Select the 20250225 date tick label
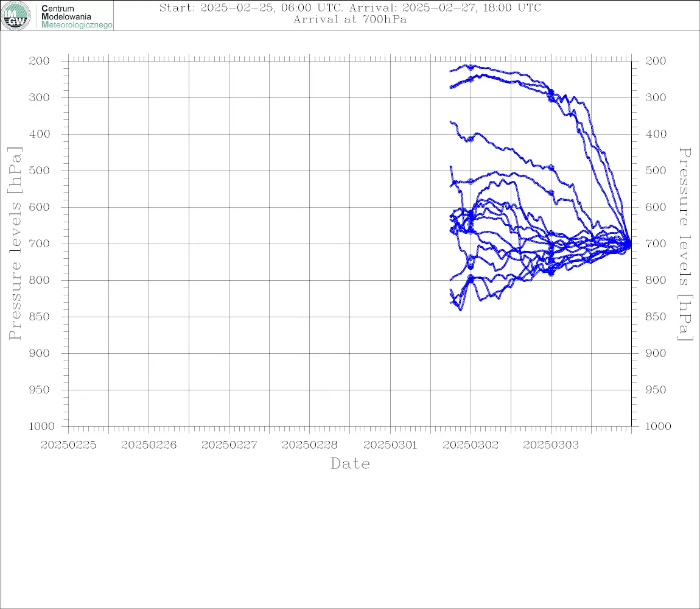 [x=68, y=445]
